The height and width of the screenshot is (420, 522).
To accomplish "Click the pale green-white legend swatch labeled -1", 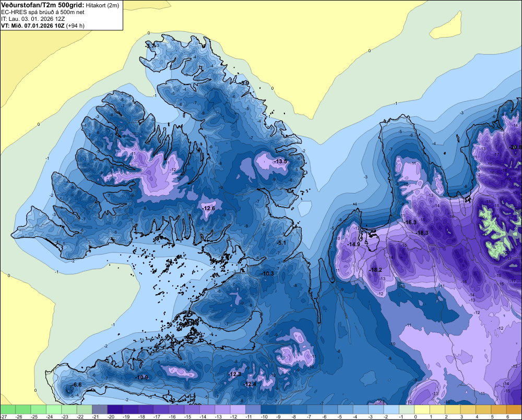I will click(x=407, y=410).
